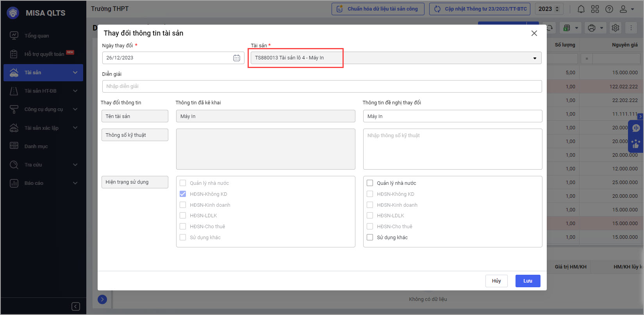Click the Hủy cancel button
The height and width of the screenshot is (315, 644).
pyautogui.click(x=496, y=281)
